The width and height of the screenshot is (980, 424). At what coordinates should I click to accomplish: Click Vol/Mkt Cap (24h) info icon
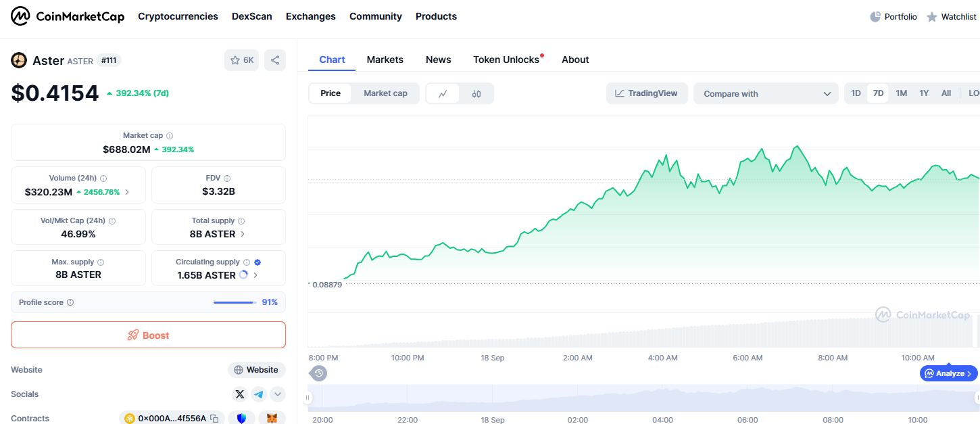(112, 221)
